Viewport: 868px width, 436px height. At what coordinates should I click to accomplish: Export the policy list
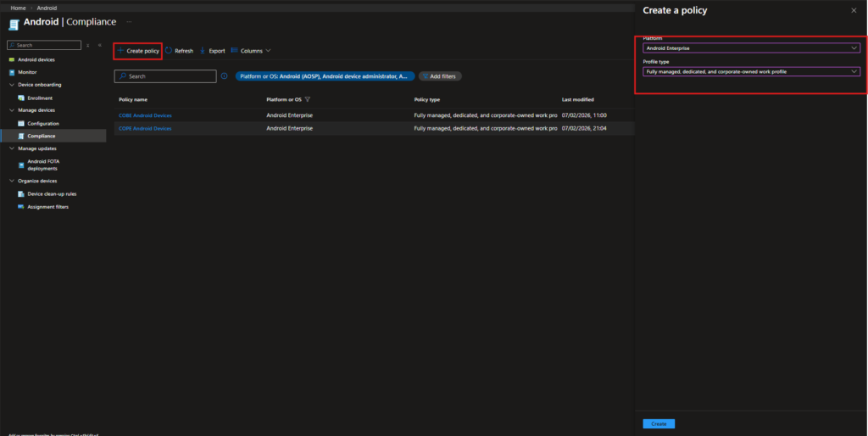click(x=213, y=51)
